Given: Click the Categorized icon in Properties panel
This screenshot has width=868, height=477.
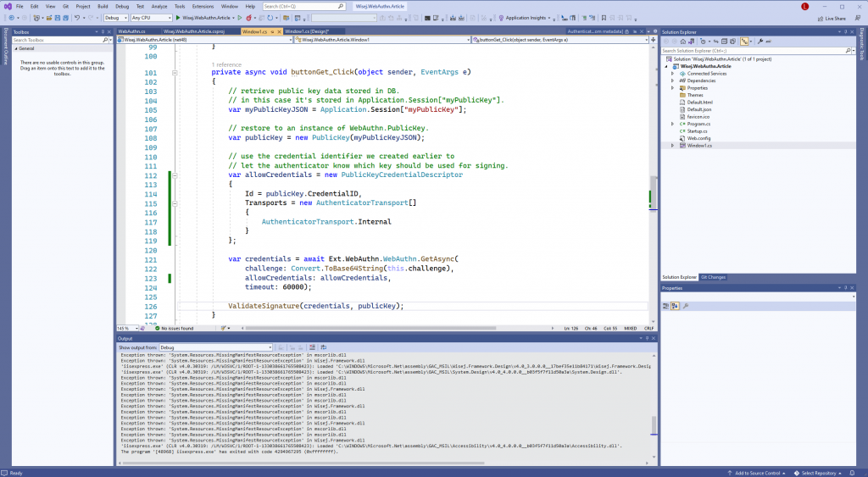Looking at the screenshot, I should coord(665,306).
